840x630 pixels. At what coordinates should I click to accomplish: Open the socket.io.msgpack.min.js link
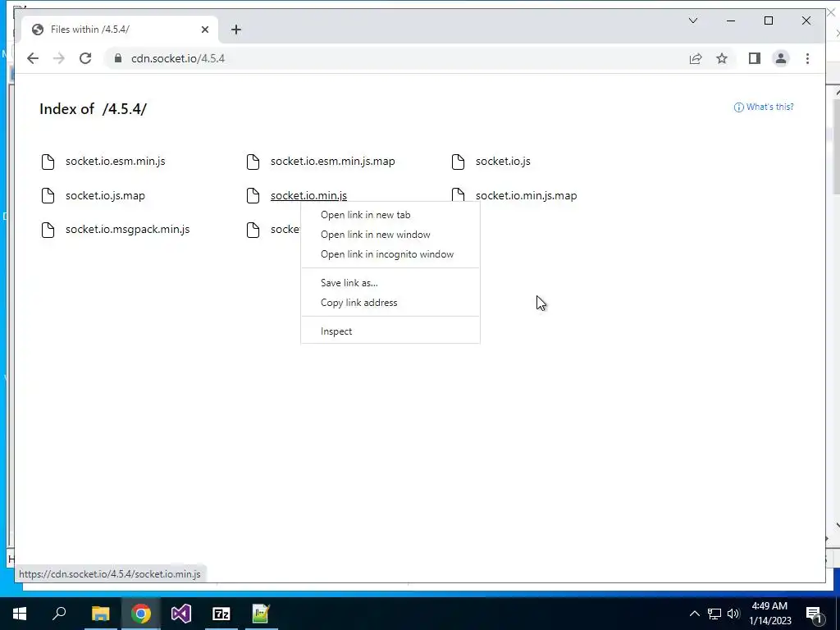click(x=127, y=230)
